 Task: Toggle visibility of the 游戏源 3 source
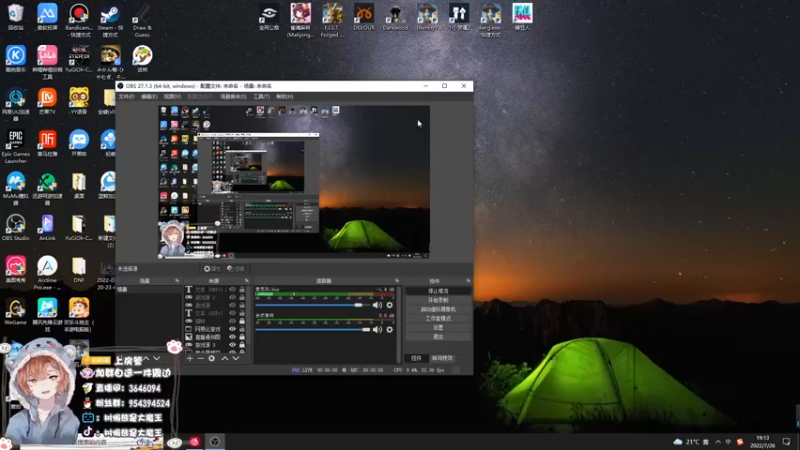pos(233,345)
